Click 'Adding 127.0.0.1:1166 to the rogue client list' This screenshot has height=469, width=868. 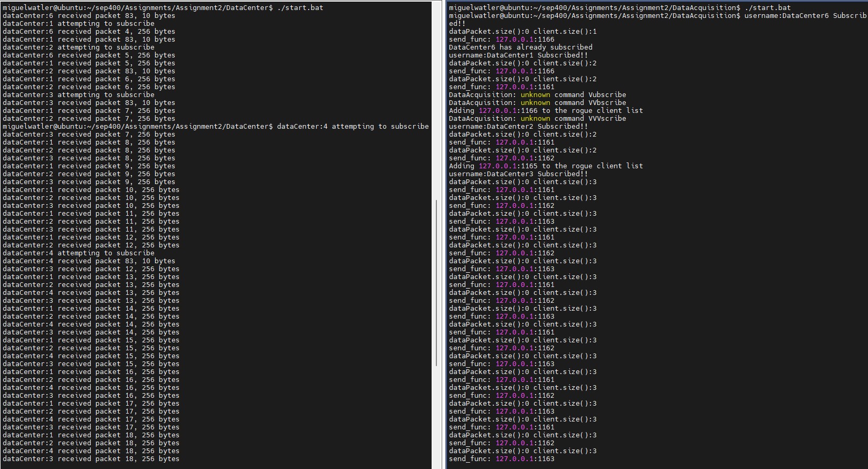(546, 111)
